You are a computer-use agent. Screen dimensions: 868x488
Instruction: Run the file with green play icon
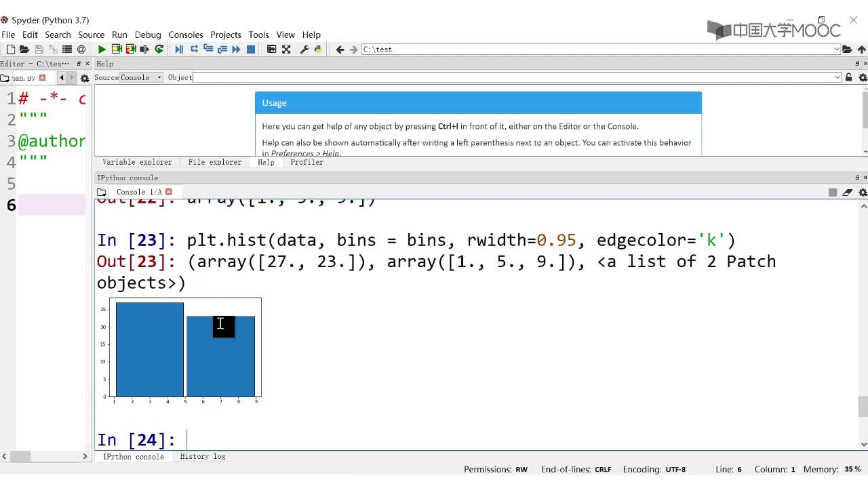[102, 49]
